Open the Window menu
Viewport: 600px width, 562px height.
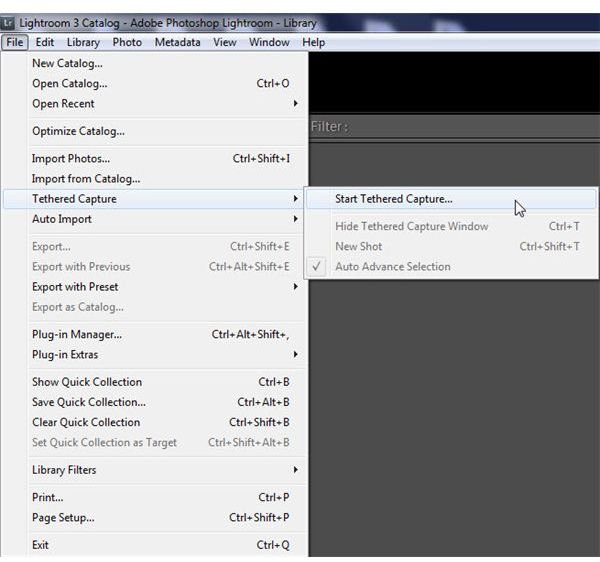pyautogui.click(x=269, y=42)
